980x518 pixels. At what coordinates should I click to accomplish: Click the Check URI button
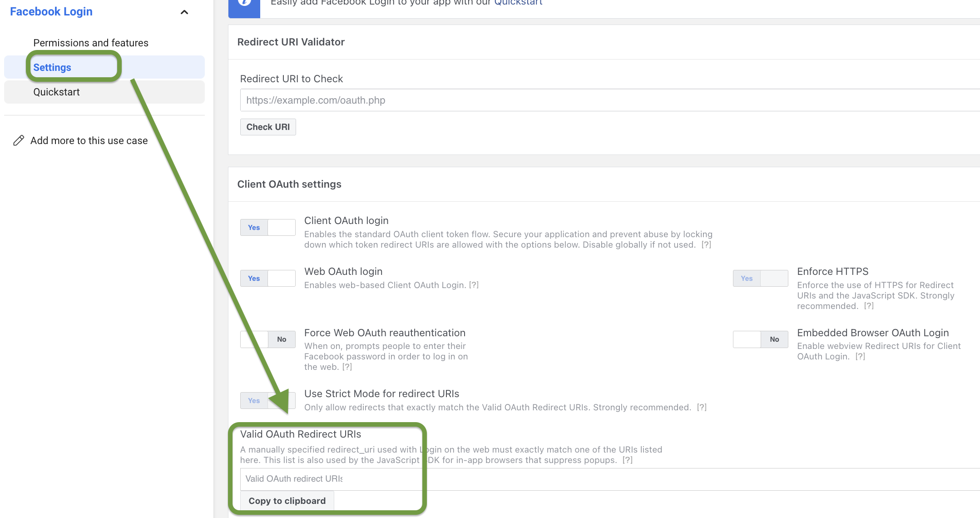point(268,127)
